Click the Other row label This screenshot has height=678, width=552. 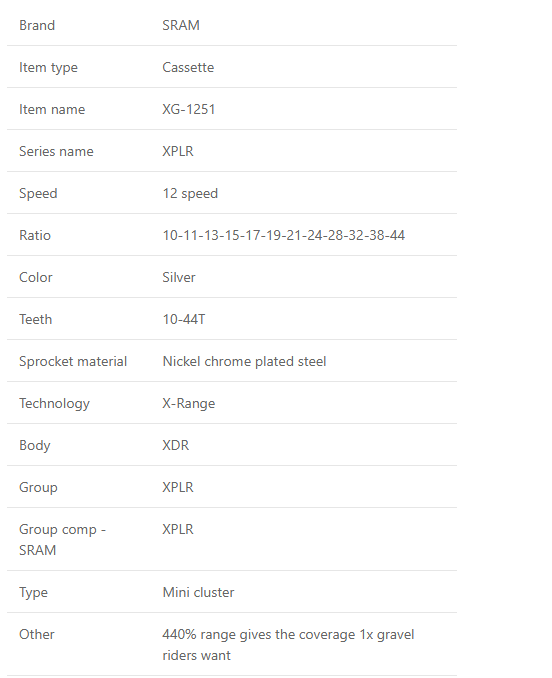[37, 634]
